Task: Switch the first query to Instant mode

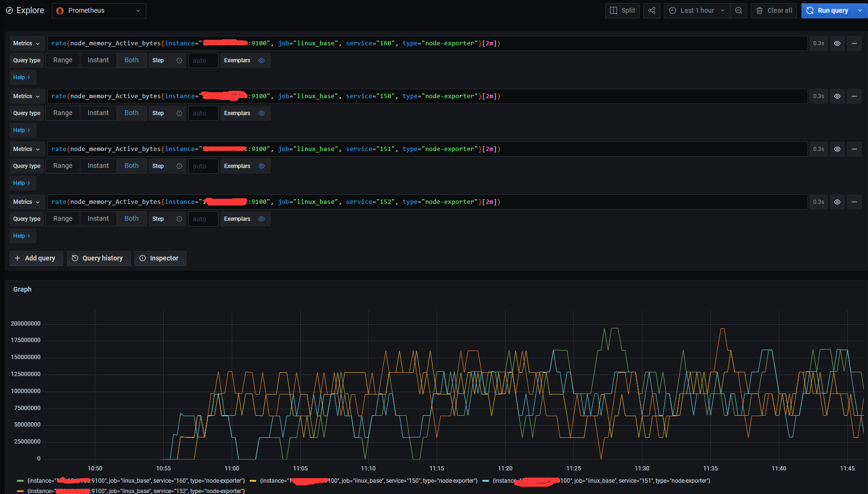Action: click(x=98, y=60)
